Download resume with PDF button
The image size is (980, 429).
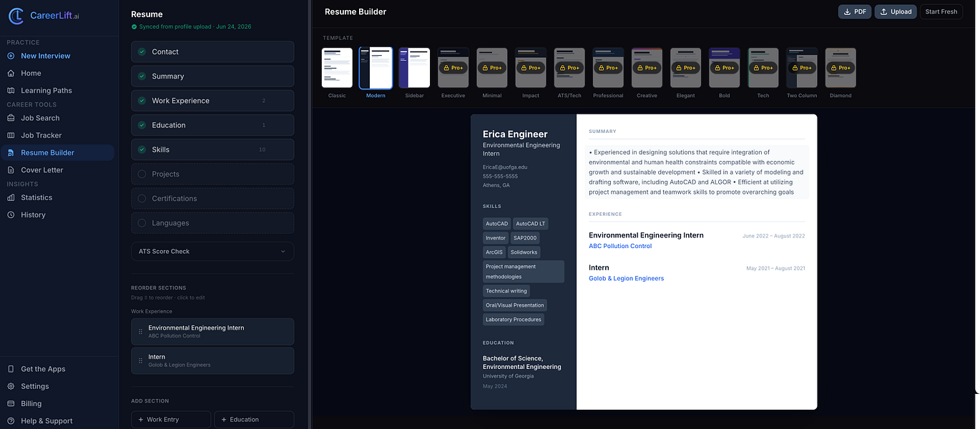pyautogui.click(x=855, y=11)
